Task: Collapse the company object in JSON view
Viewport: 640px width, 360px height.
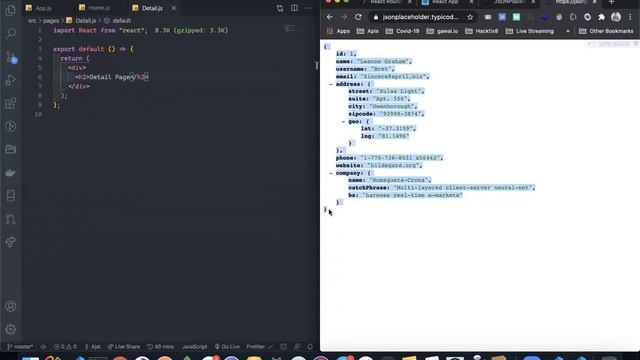Action: (331, 173)
